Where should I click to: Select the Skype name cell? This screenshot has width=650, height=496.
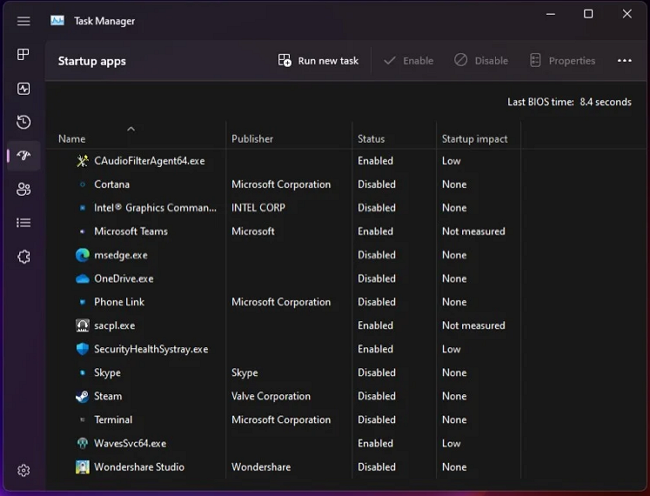pyautogui.click(x=107, y=373)
